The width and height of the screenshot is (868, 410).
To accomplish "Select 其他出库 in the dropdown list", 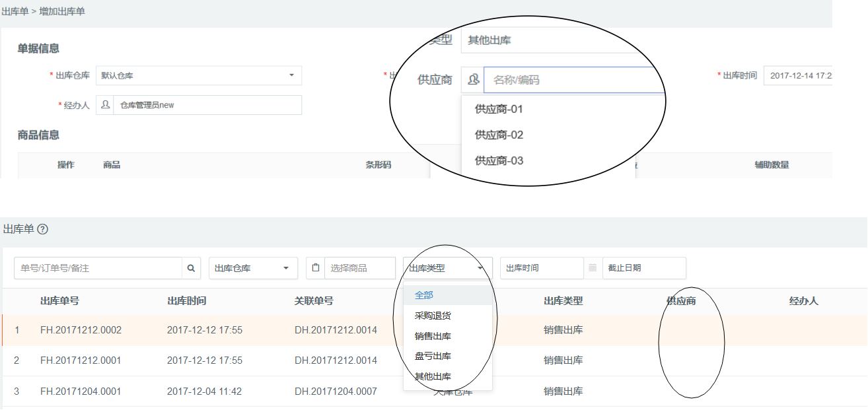I will pyautogui.click(x=448, y=376).
